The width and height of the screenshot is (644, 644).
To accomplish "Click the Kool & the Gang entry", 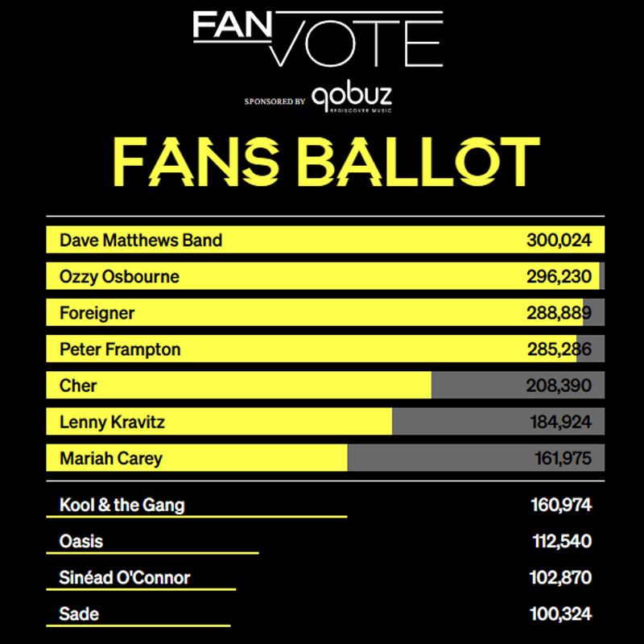I will tap(122, 506).
